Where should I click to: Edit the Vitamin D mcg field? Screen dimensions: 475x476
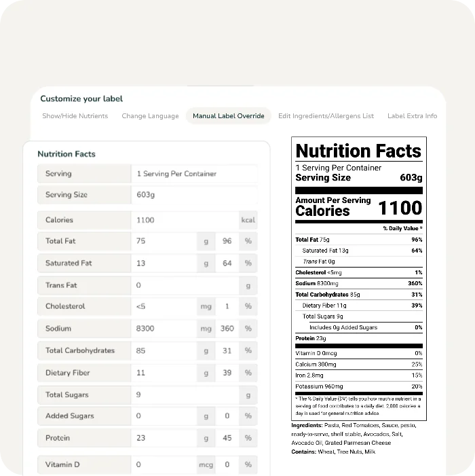click(x=164, y=464)
